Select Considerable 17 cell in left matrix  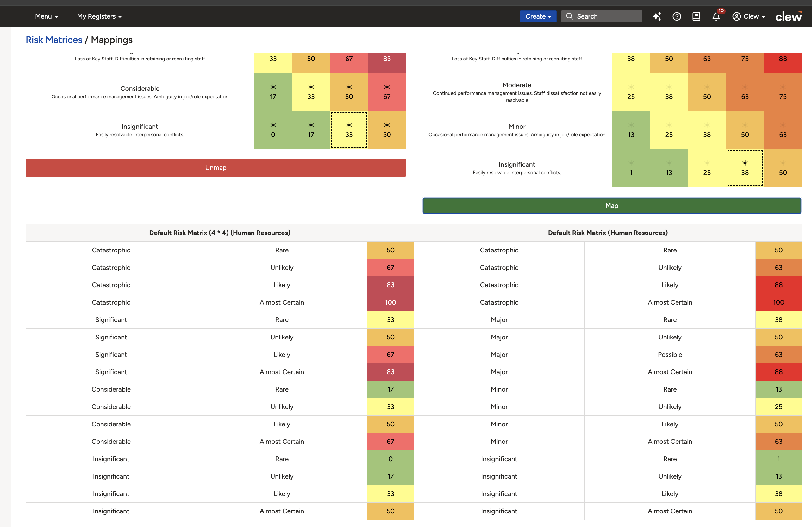click(273, 92)
